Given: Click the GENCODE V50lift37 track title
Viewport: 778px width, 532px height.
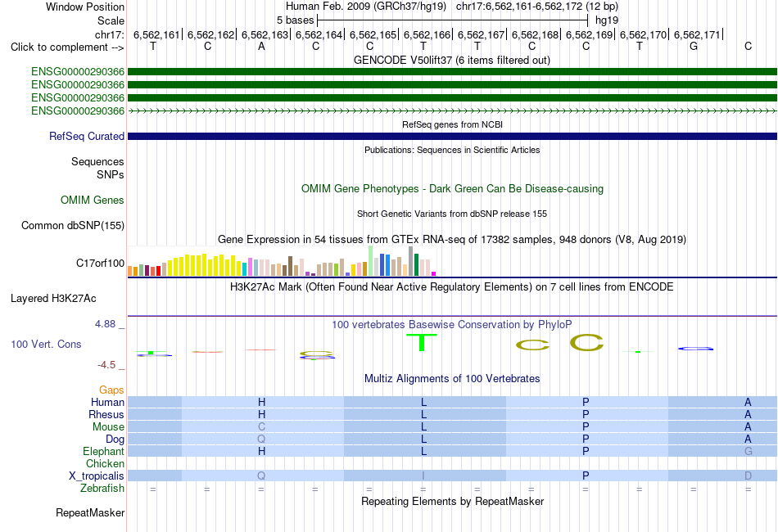Looking at the screenshot, I should [x=451, y=61].
